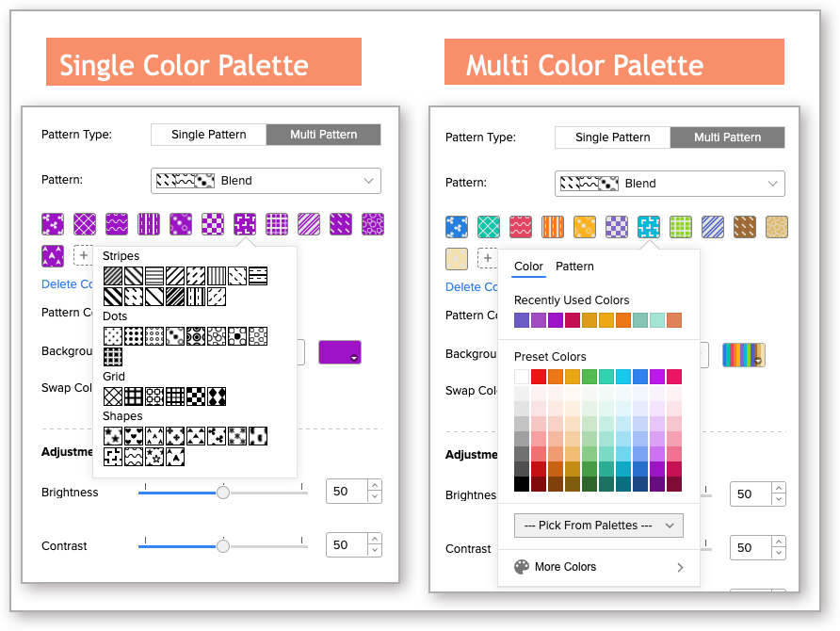Open the Blend dropdown in the Multi Color panel
The image size is (840, 631).
point(670,183)
